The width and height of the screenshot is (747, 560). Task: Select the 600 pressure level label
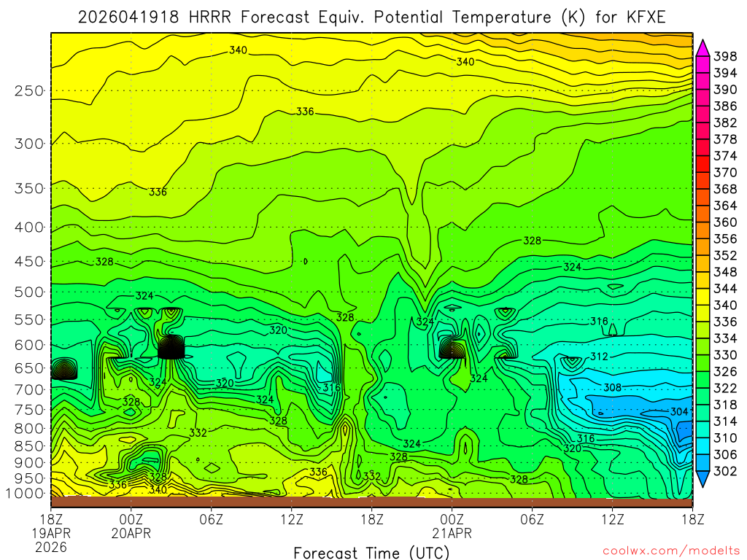[29, 345]
